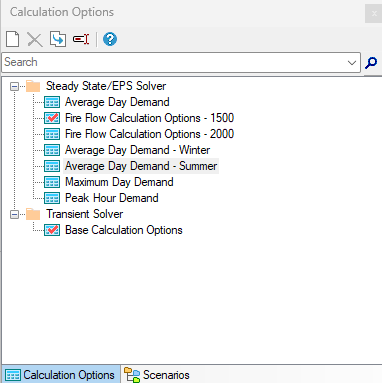This screenshot has height=383, width=382.
Task: Collapse the Transient Solver node
Action: point(14,214)
